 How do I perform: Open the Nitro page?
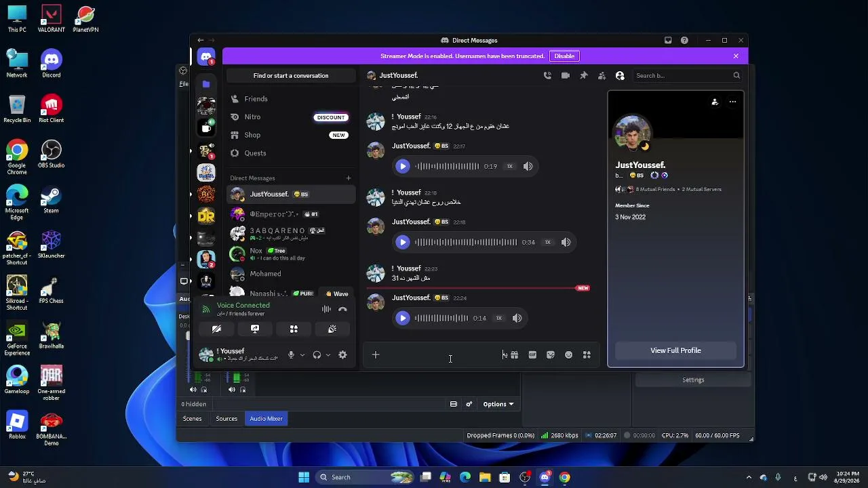[291, 117]
